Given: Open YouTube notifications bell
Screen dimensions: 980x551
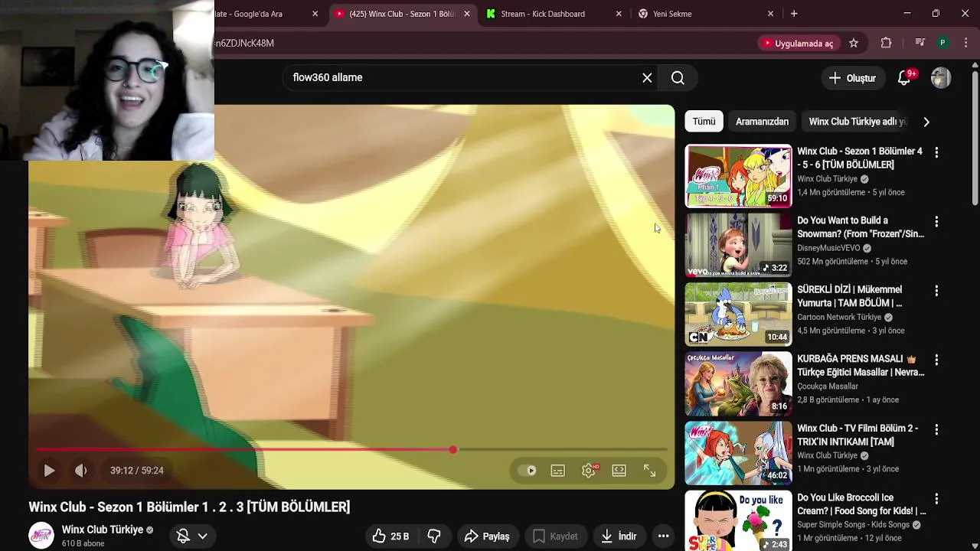Looking at the screenshot, I should pyautogui.click(x=904, y=78).
